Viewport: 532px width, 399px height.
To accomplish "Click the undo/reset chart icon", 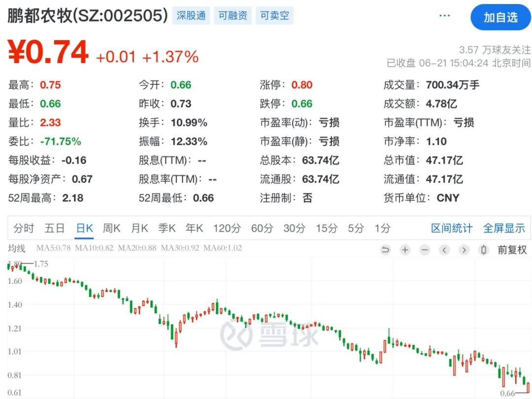I will (385, 250).
